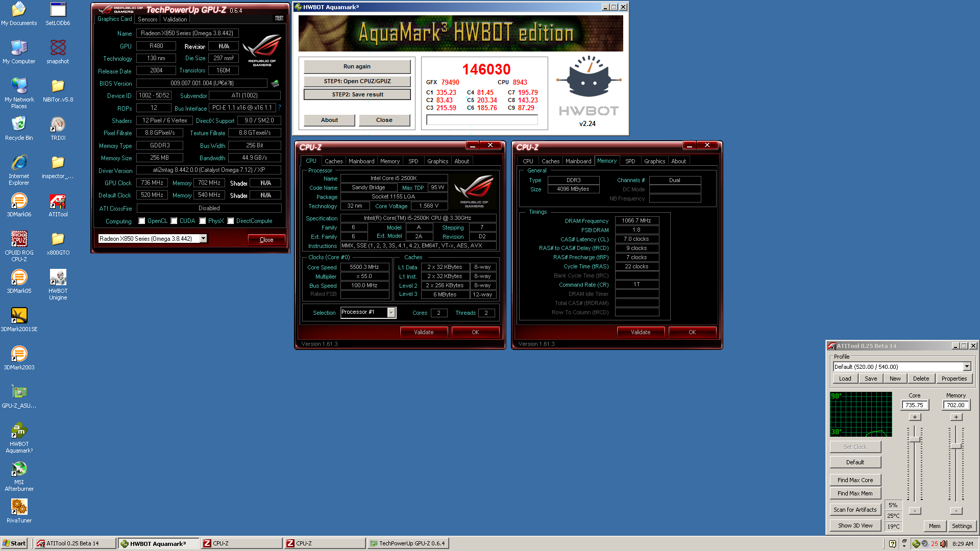Image resolution: width=980 pixels, height=551 pixels.
Task: Launch Internet Explorer desktop icon
Action: 19,170
